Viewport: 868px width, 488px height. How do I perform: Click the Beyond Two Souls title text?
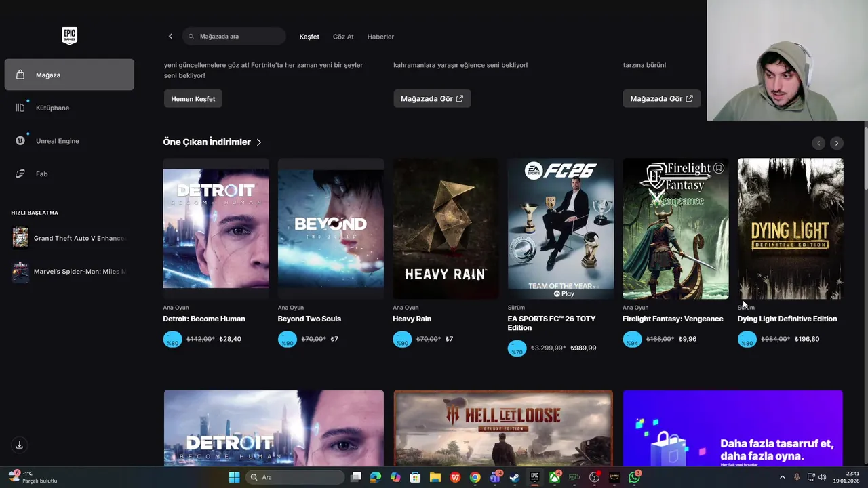pos(309,319)
